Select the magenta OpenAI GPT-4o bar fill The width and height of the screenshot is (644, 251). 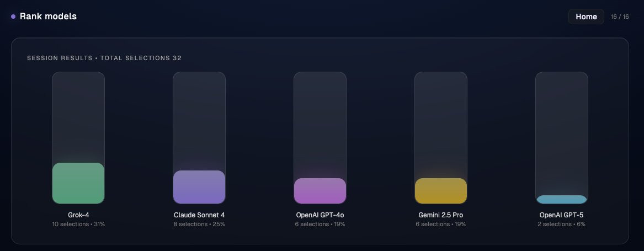tap(320, 191)
